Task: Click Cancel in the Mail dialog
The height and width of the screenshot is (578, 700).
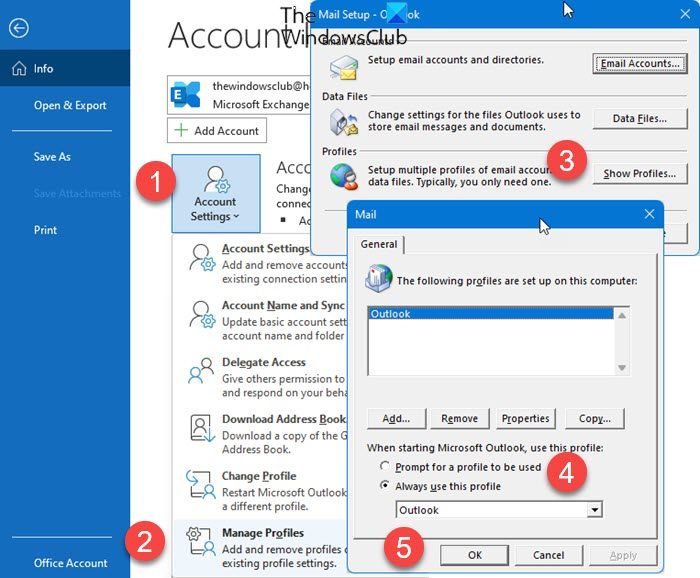Action: pos(549,555)
